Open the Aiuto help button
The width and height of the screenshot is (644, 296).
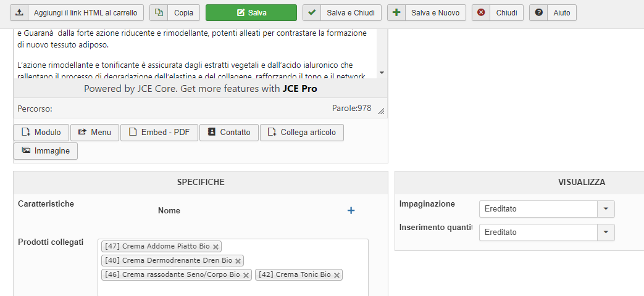[553, 13]
